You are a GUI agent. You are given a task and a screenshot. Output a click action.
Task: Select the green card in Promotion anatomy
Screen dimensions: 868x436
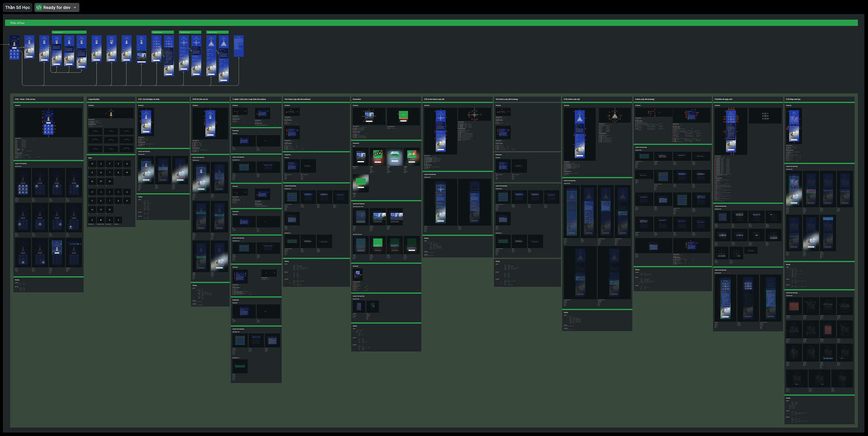[403, 115]
